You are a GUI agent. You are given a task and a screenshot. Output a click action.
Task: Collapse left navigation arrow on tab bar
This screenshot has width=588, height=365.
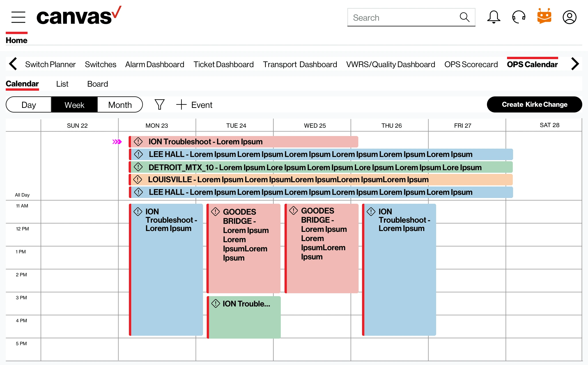(x=13, y=64)
